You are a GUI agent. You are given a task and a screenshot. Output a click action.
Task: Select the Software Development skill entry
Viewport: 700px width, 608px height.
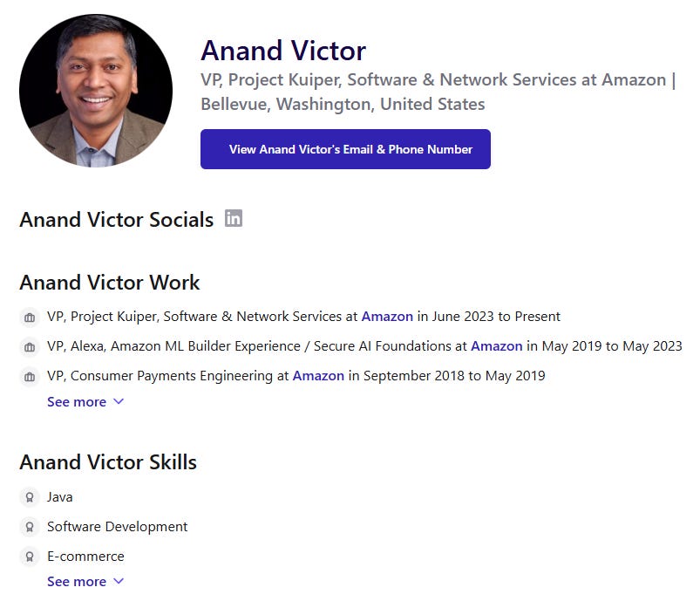(118, 527)
